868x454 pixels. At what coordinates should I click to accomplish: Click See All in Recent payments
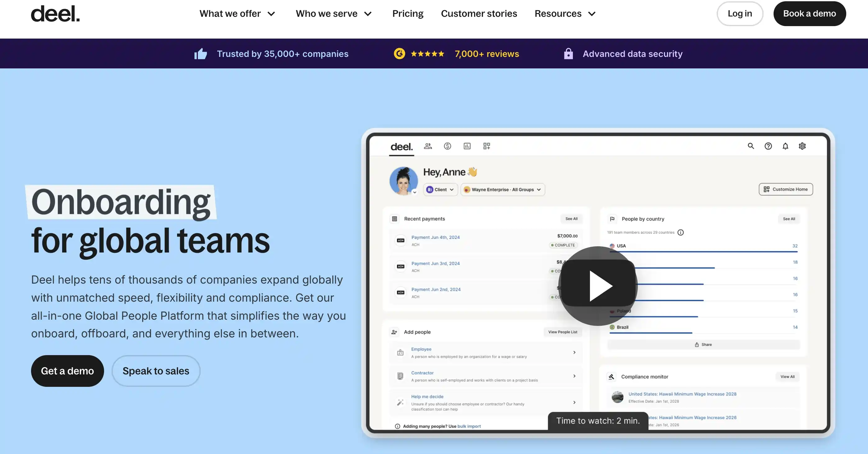(572, 219)
